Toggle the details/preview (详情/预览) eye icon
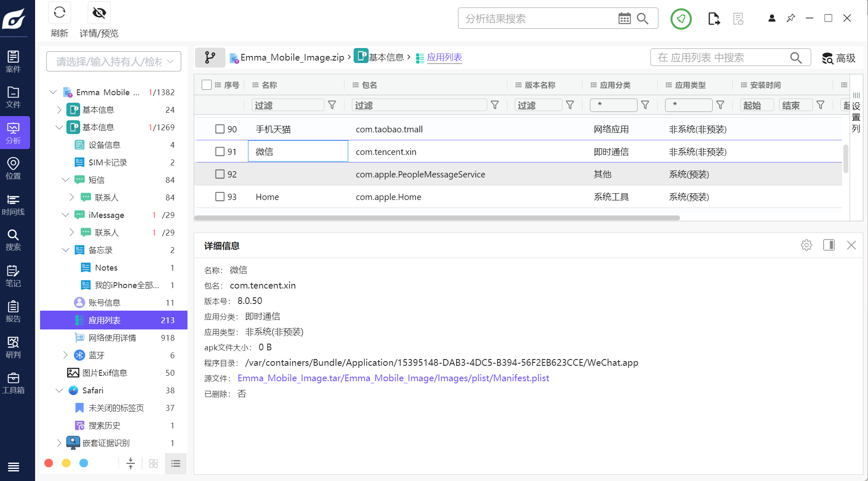Image resolution: width=868 pixels, height=481 pixels. pos(99,13)
